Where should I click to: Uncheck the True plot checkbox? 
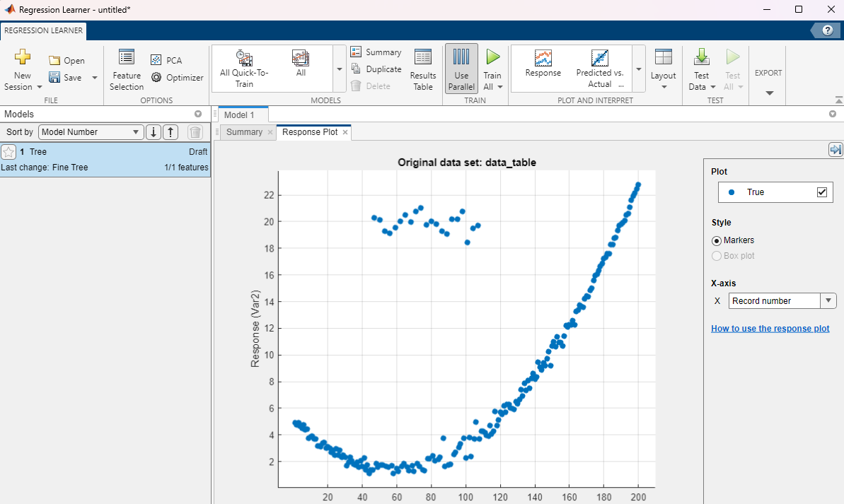[821, 192]
